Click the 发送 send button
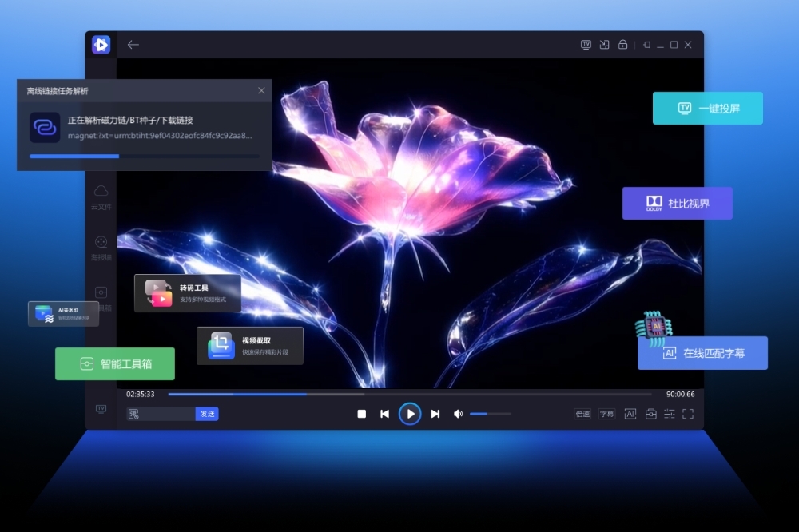This screenshot has width=799, height=532. point(207,414)
